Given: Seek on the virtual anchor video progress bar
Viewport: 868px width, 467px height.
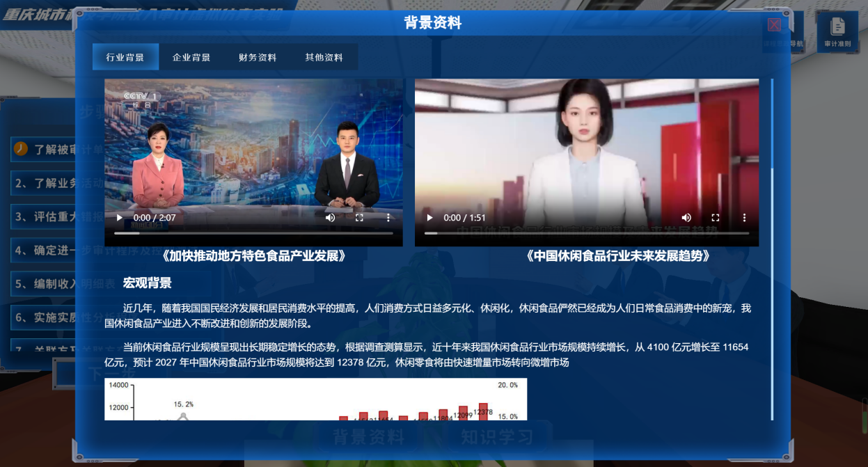Looking at the screenshot, I should (x=586, y=233).
